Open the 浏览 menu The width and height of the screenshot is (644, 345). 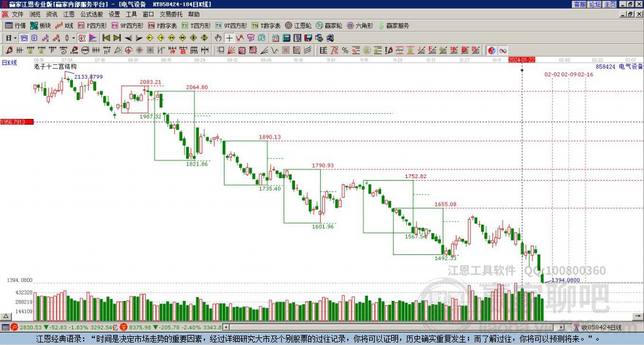35,14
